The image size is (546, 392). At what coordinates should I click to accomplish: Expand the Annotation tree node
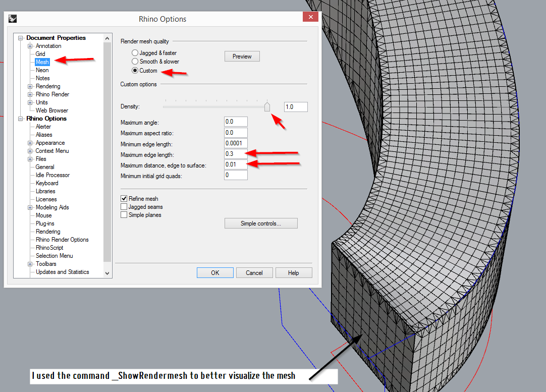30,46
